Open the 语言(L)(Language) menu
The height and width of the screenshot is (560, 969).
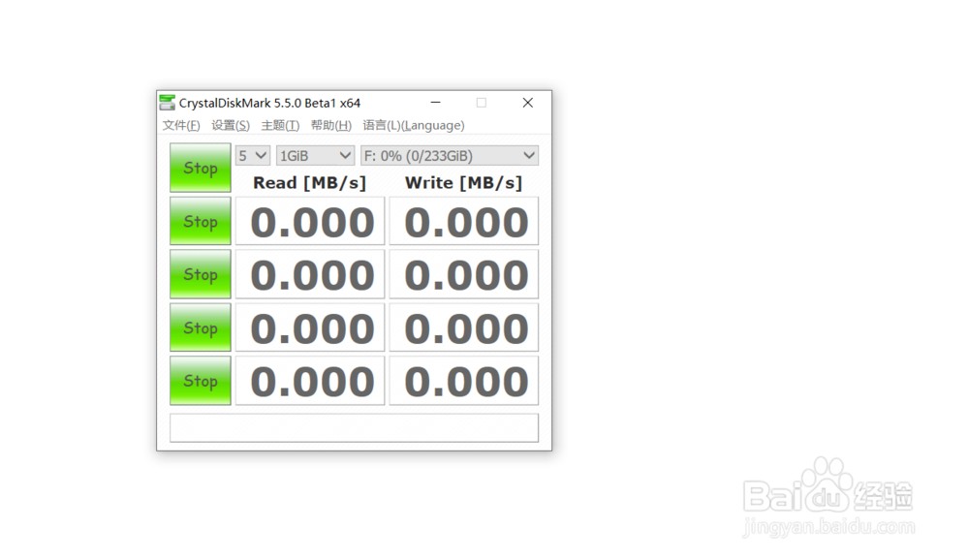[x=414, y=126]
